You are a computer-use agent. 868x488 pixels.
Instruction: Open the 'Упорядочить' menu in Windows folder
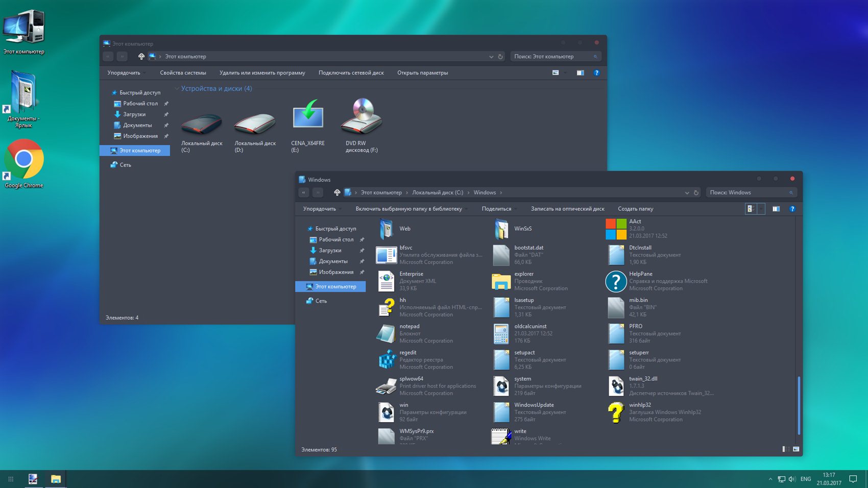320,209
